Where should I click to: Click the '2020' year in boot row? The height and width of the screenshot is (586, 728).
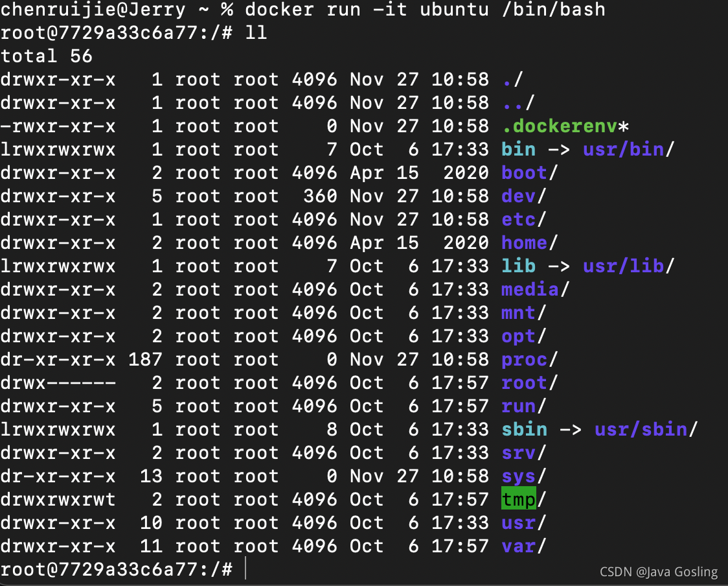pos(466,173)
